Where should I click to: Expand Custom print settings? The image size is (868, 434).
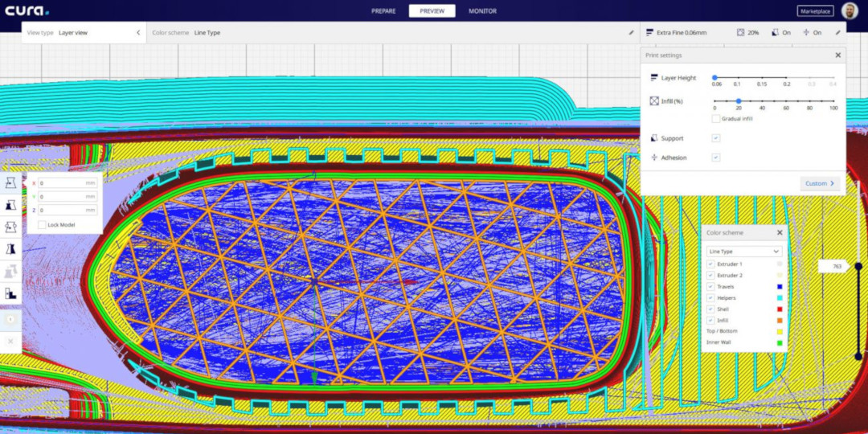pyautogui.click(x=820, y=183)
